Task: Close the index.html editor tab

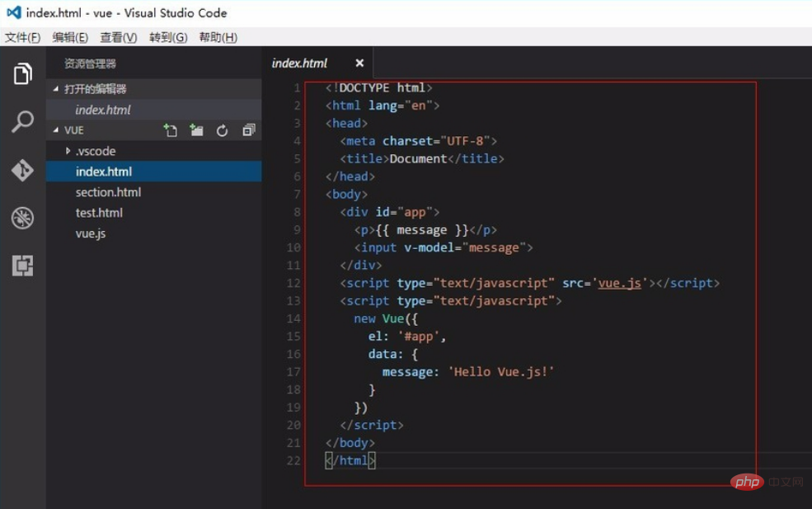Action: [359, 63]
